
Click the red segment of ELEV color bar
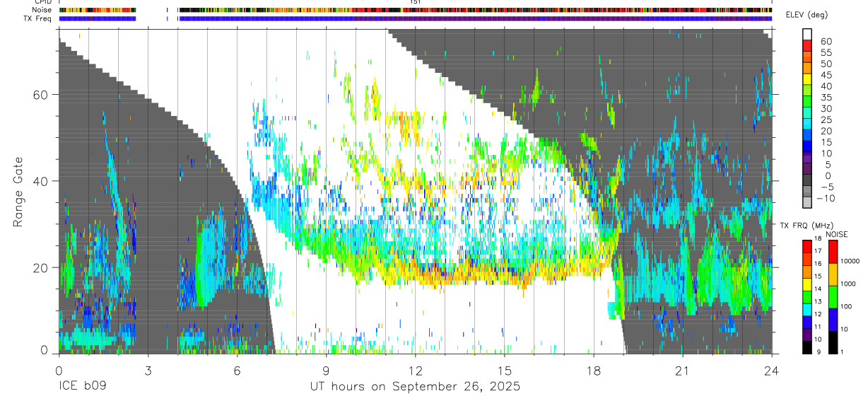[x=807, y=45]
